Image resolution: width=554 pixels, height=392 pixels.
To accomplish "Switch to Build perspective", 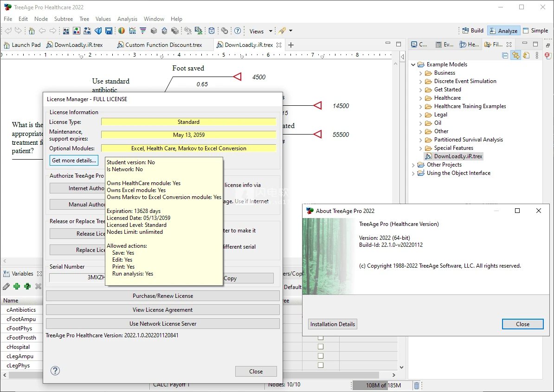I will point(473,31).
